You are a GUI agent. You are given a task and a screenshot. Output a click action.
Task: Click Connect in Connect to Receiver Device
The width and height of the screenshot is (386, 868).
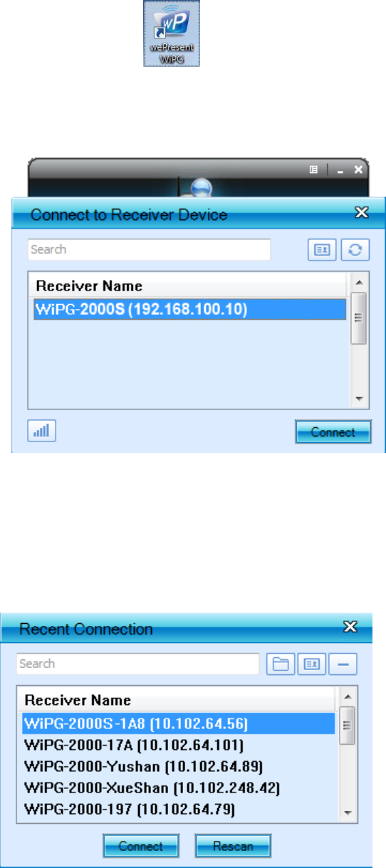333,432
